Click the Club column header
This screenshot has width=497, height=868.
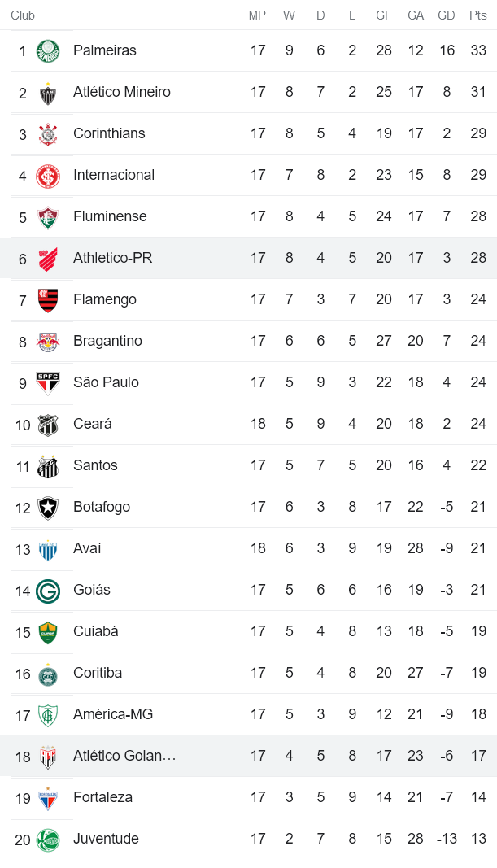[23, 15]
